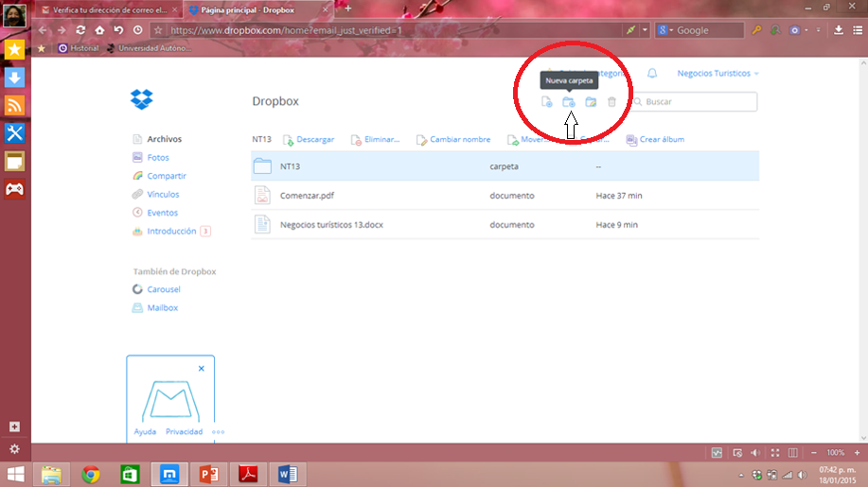Screen dimensions: 868x487
Task: Go to the browser home page icon
Action: click(x=99, y=30)
